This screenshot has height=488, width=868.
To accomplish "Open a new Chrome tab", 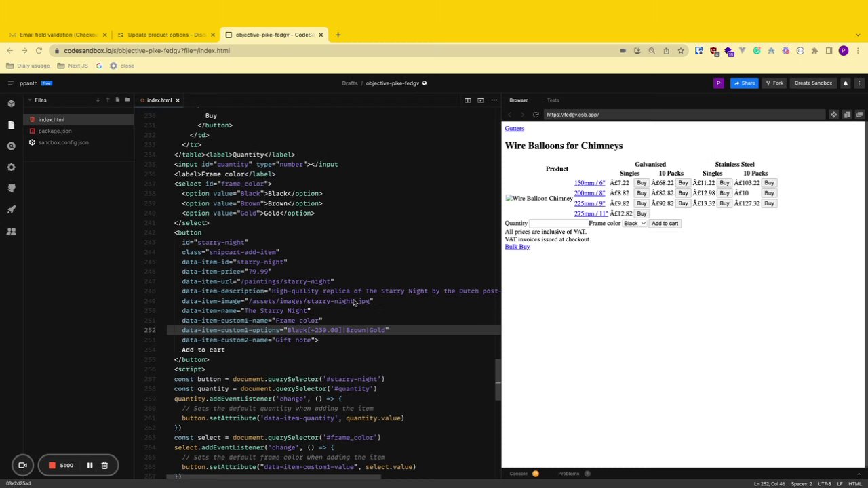I will pos(338,35).
